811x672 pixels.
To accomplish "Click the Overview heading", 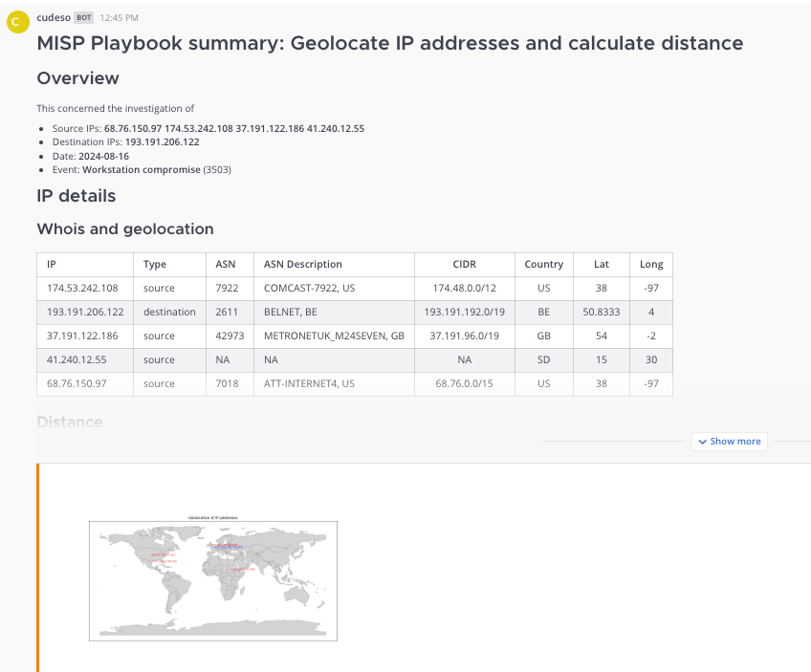I will pos(77,78).
